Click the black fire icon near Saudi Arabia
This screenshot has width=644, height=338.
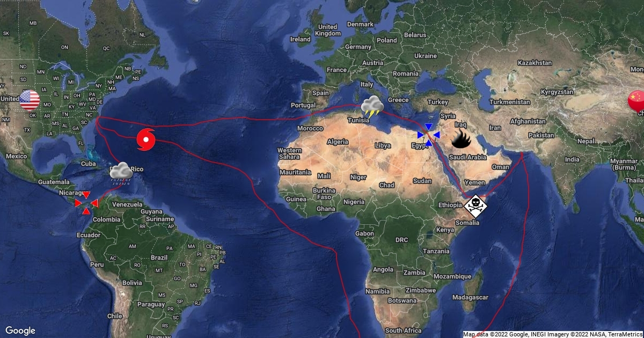[461, 139]
